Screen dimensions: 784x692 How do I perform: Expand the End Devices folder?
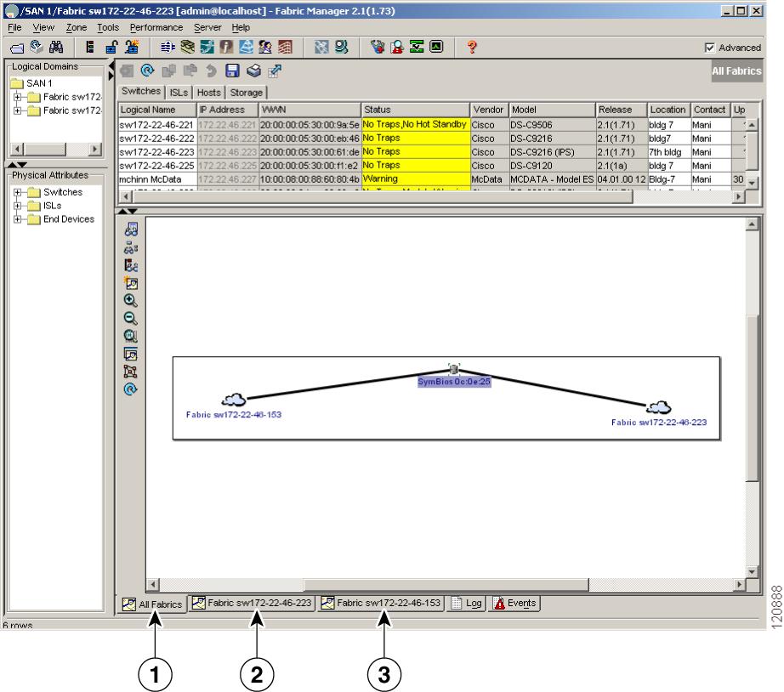pos(18,219)
